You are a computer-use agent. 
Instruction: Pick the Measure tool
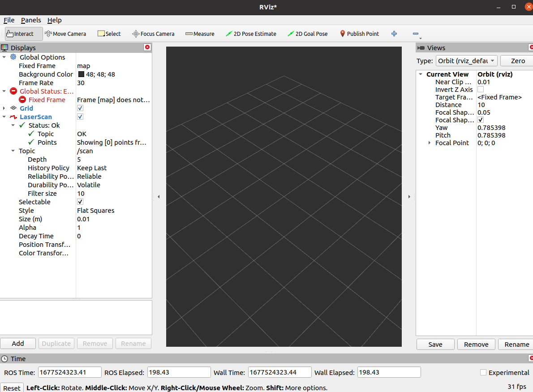(200, 34)
